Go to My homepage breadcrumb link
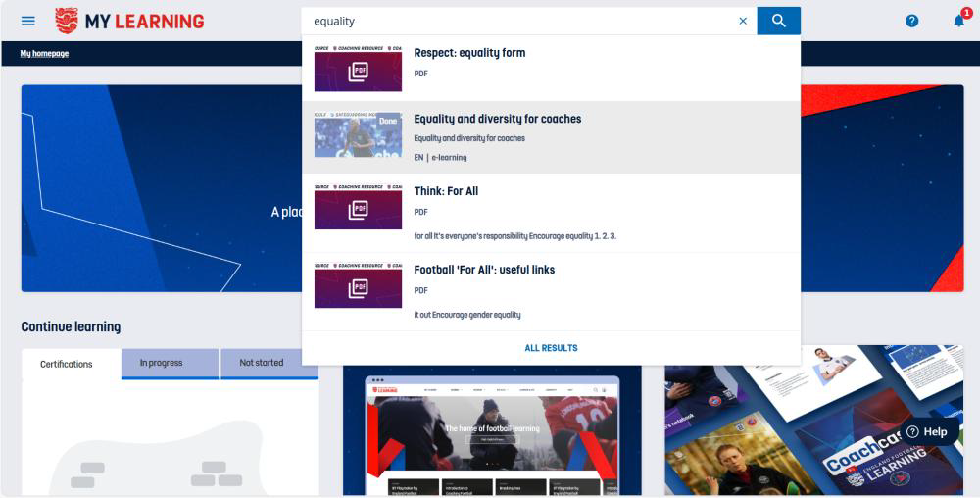The image size is (980, 498). coord(44,54)
